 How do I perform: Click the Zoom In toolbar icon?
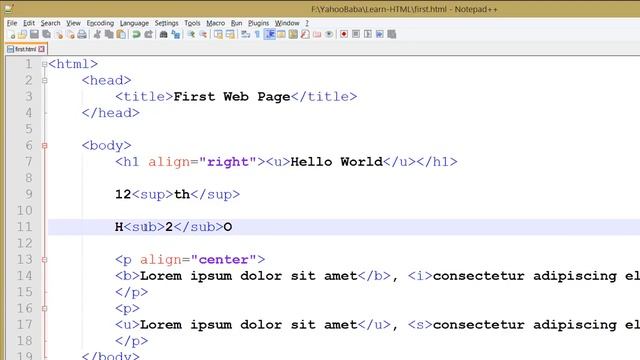click(x=191, y=34)
